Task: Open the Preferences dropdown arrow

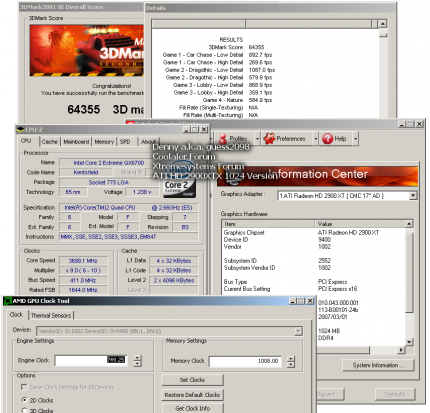Action: point(315,139)
